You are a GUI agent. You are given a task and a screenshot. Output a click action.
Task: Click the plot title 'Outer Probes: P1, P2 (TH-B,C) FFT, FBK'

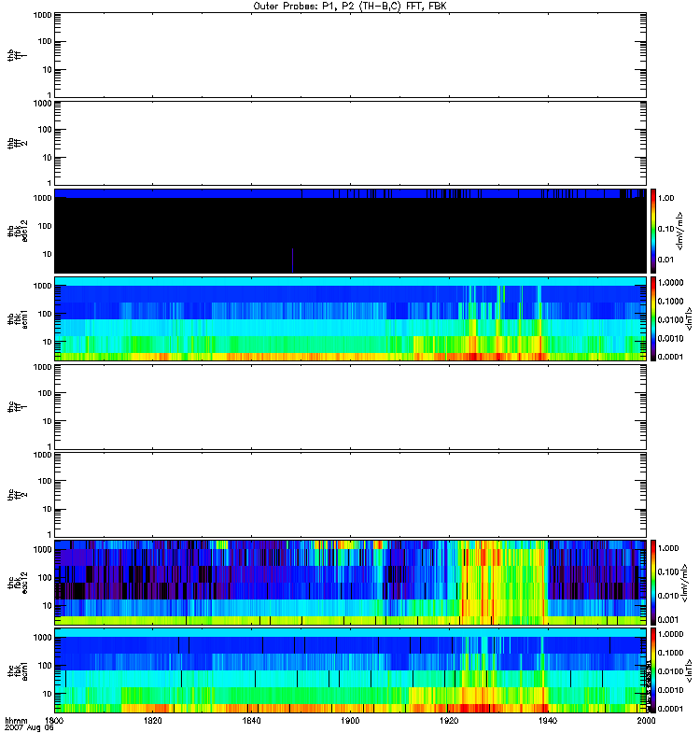tap(350, 7)
